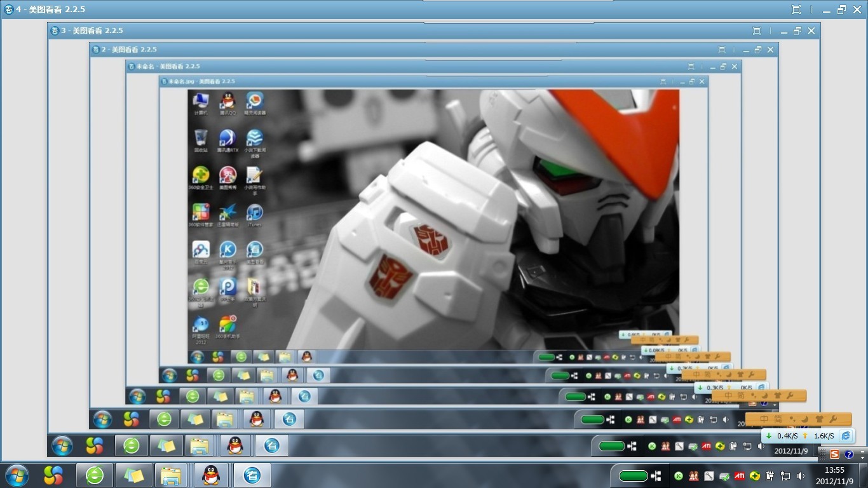Open Windows Explorer from the taskbar
Image resolution: width=868 pixels, height=488 pixels.
171,475
